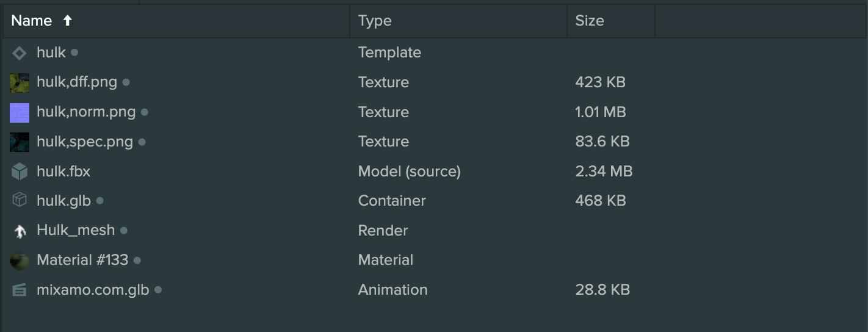This screenshot has height=332, width=868.
Task: Select the hulk Template asset name
Action: click(51, 52)
